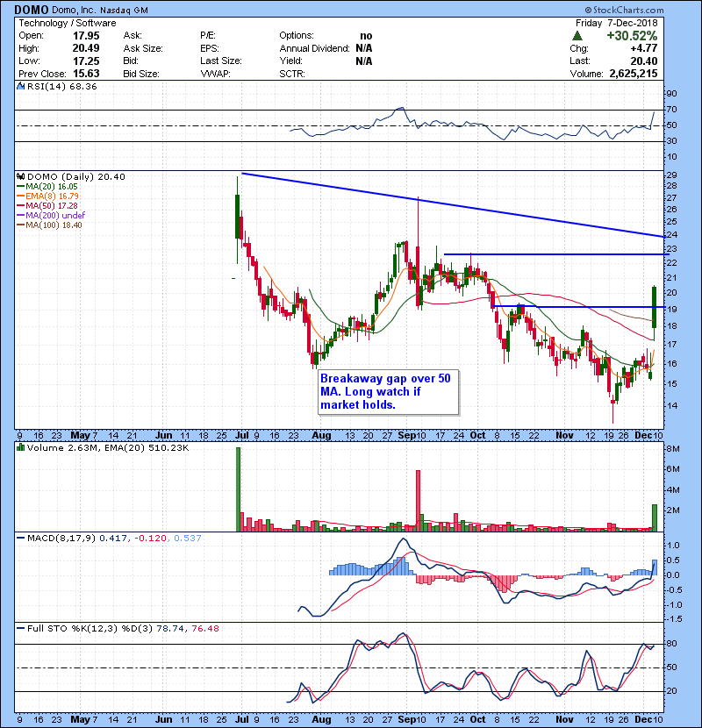Click the P/E label

click(208, 36)
